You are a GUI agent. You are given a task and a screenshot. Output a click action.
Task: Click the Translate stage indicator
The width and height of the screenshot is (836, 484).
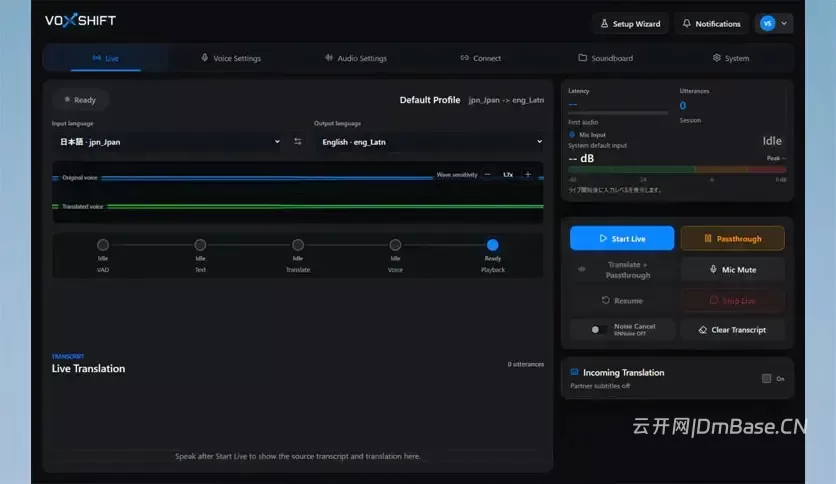pos(298,245)
